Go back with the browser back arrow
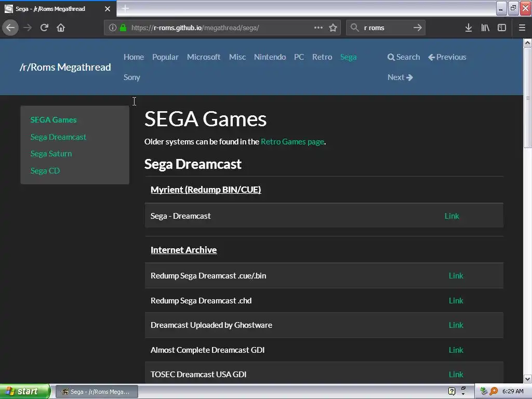Screen dimensions: 532x399 pos(10,28)
